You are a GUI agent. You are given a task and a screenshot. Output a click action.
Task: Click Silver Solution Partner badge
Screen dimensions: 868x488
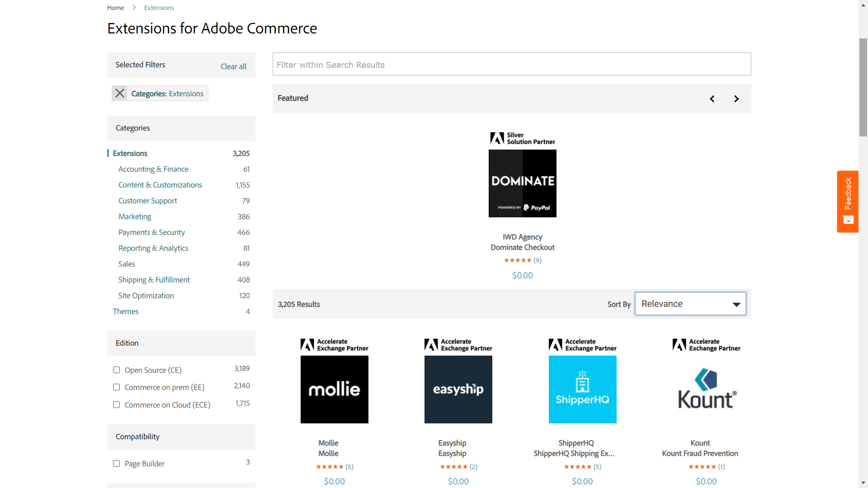[x=523, y=138]
